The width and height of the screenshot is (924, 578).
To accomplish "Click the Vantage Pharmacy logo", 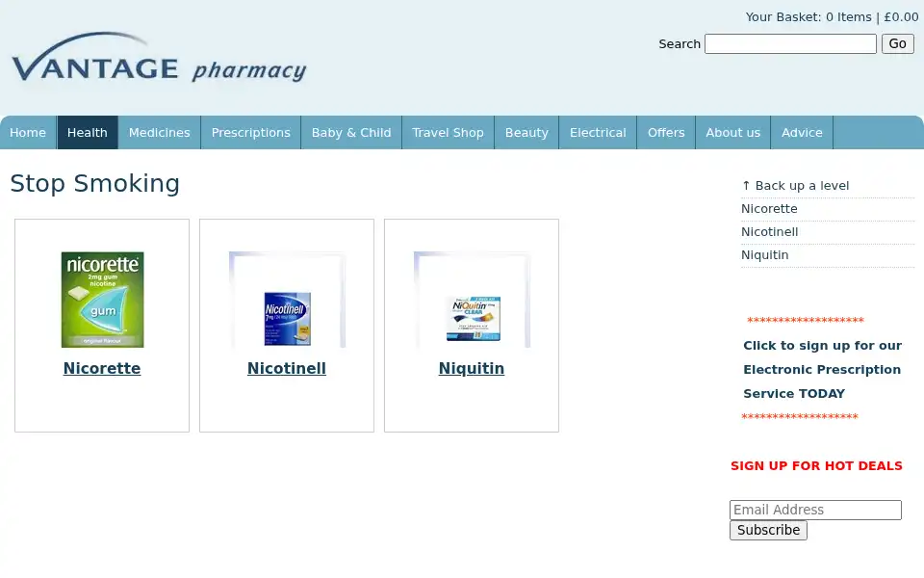I will click(x=159, y=57).
